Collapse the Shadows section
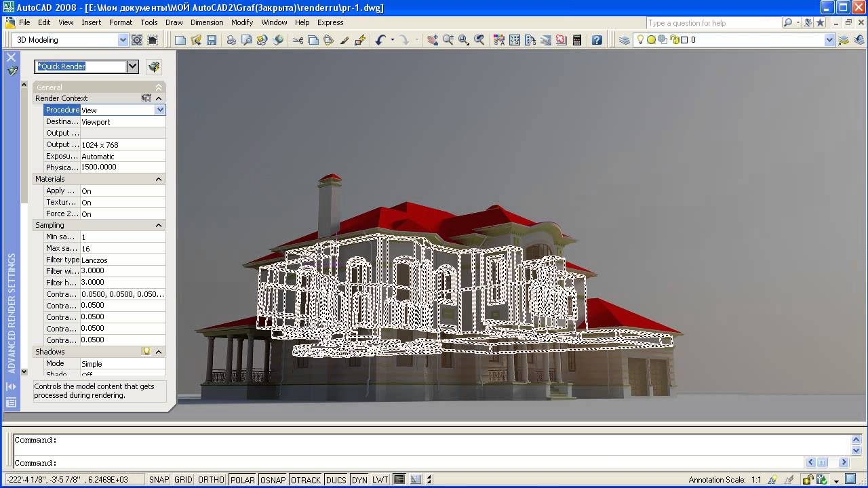The width and height of the screenshot is (868, 488). (x=159, y=352)
